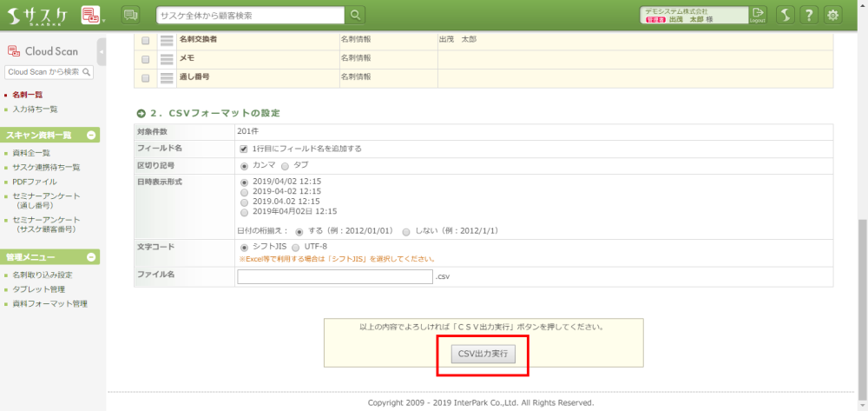Open 入力待ち一覧 in the sidebar

coord(35,109)
